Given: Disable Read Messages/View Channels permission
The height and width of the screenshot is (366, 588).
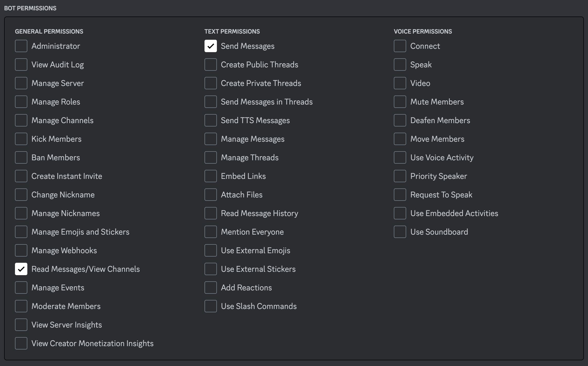Looking at the screenshot, I should click(x=21, y=269).
